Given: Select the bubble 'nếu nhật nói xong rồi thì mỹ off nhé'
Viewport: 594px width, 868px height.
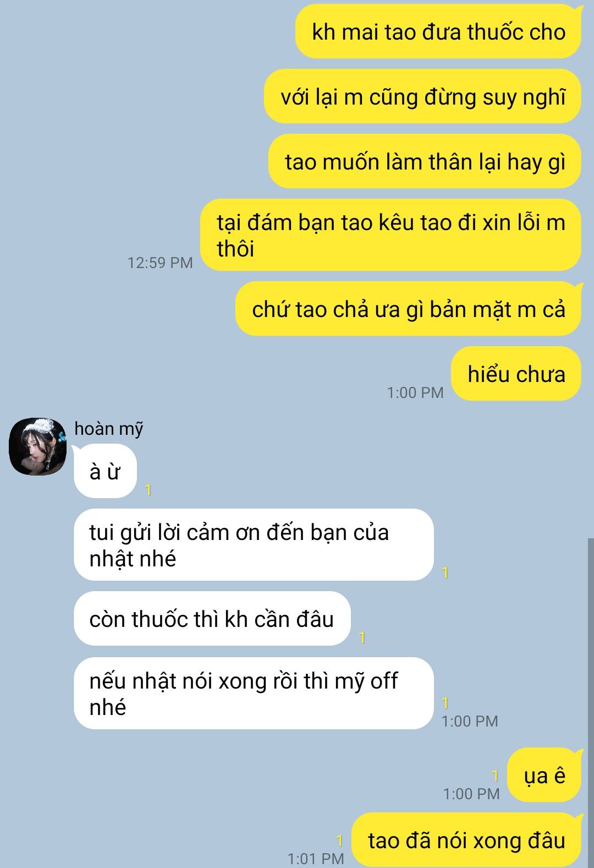Looking at the screenshot, I should [x=254, y=694].
